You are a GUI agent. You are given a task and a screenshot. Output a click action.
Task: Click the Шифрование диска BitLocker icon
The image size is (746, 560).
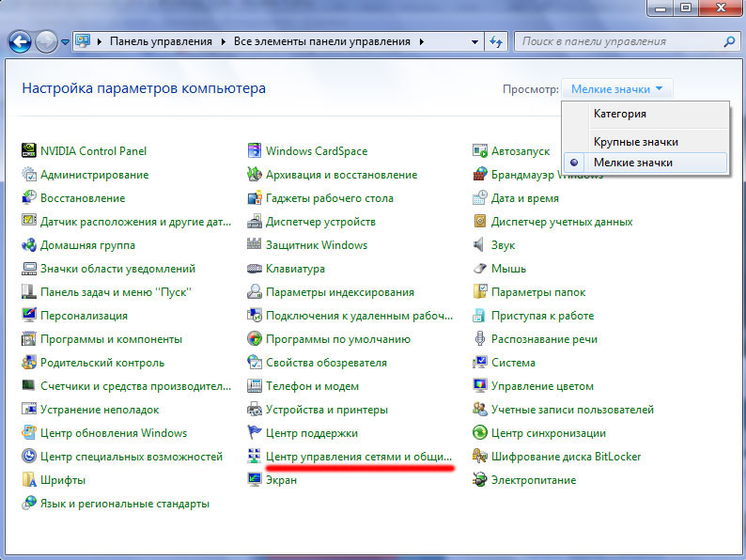click(x=480, y=457)
